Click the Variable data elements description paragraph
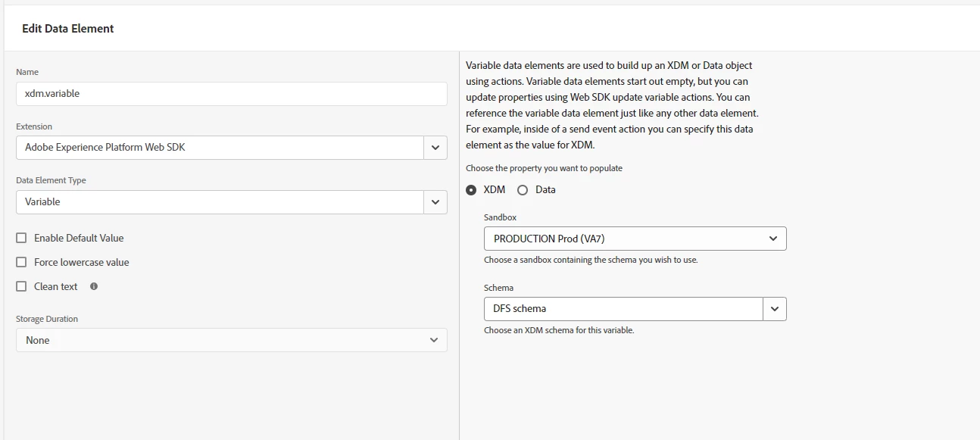This screenshot has width=980, height=440. [612, 105]
